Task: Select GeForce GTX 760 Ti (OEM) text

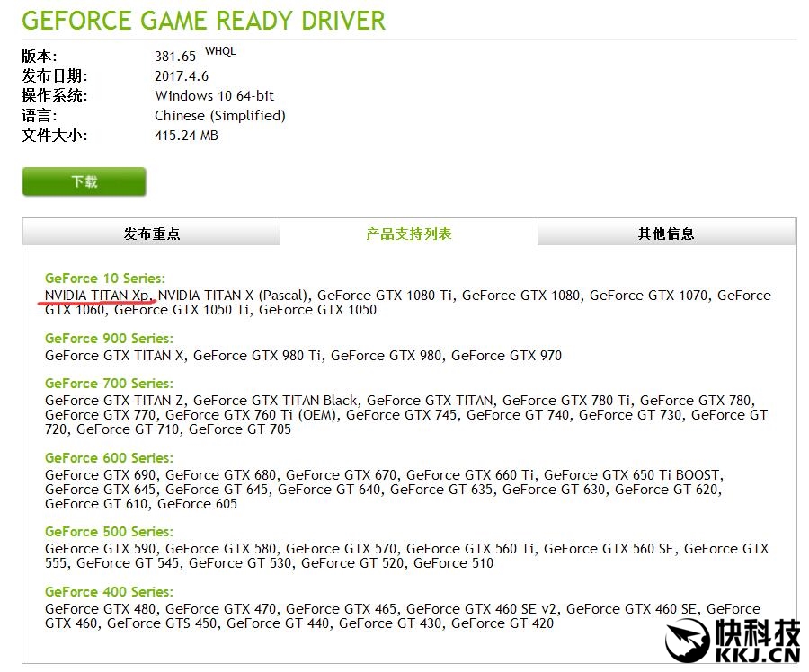Action: coord(250,415)
